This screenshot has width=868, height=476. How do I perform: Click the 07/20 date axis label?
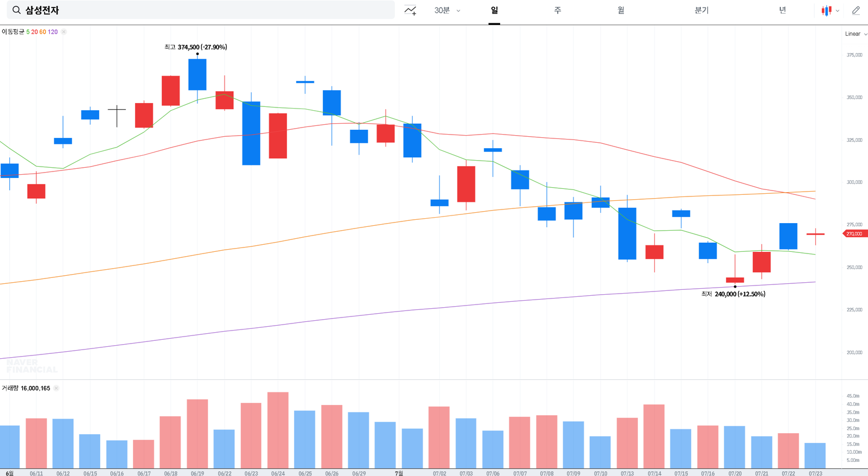[x=735, y=473]
